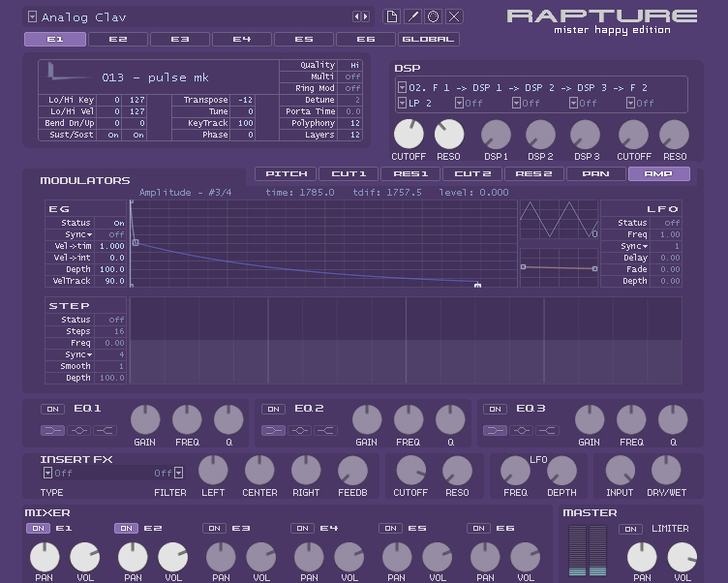Screen dimensions: 728x583
Task: Click the pencil edit icon in header
Action: [412, 16]
